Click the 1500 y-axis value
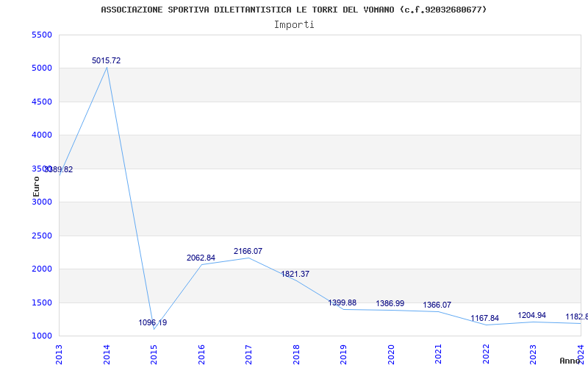588x368 pixels. click(x=42, y=302)
